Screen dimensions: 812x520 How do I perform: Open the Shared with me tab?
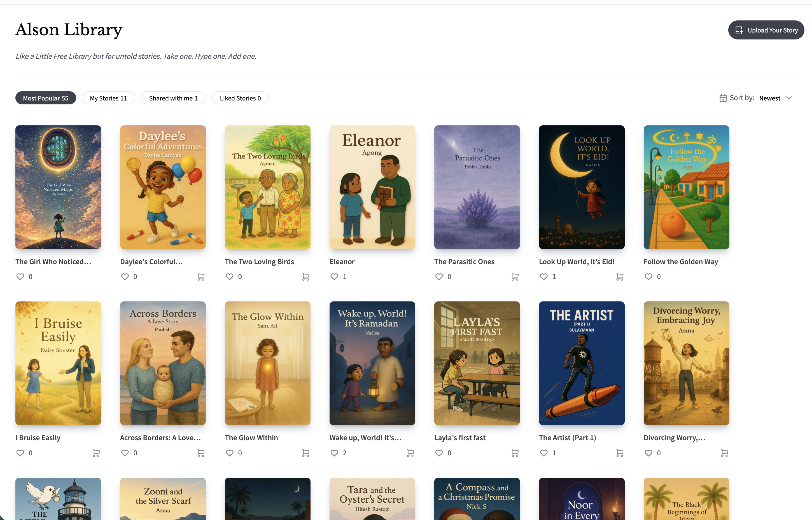click(173, 98)
